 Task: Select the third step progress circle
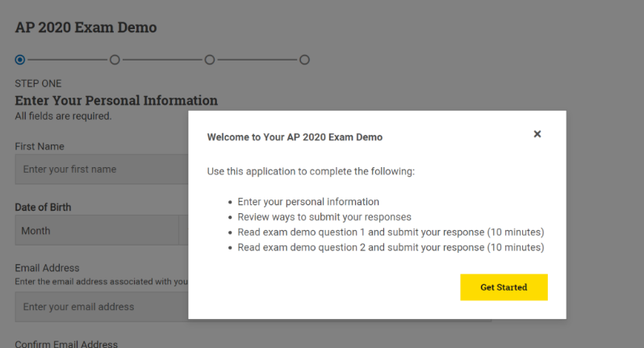[210, 60]
